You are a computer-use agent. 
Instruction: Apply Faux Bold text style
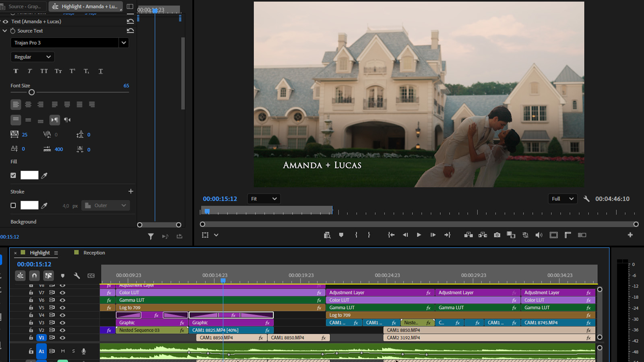[x=16, y=71]
